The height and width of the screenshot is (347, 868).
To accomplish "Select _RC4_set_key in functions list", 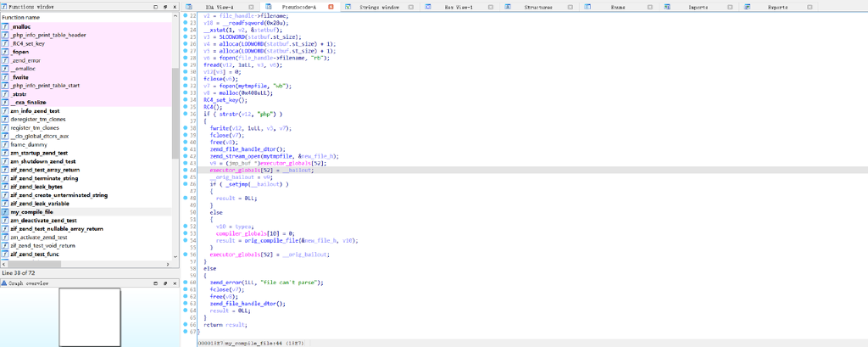I will (28, 43).
